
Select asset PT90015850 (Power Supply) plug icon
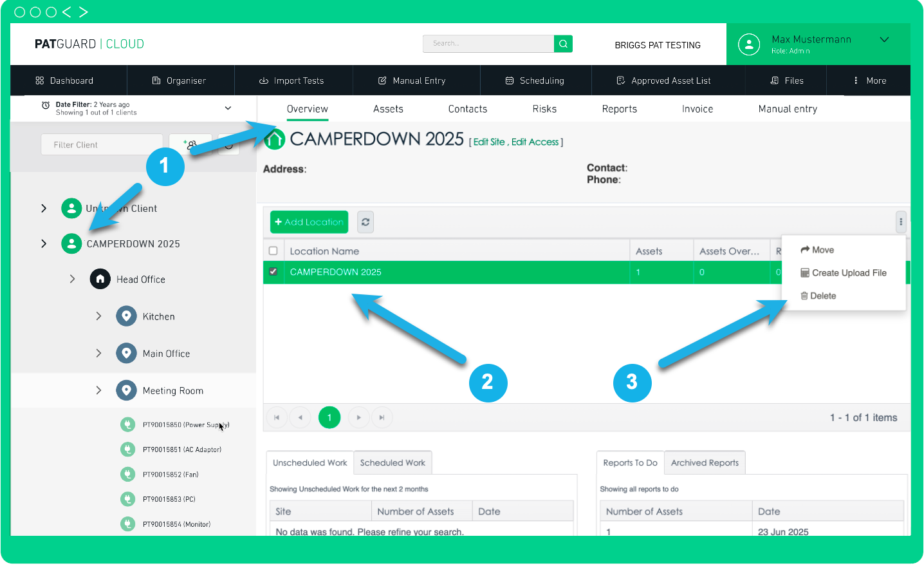(127, 424)
